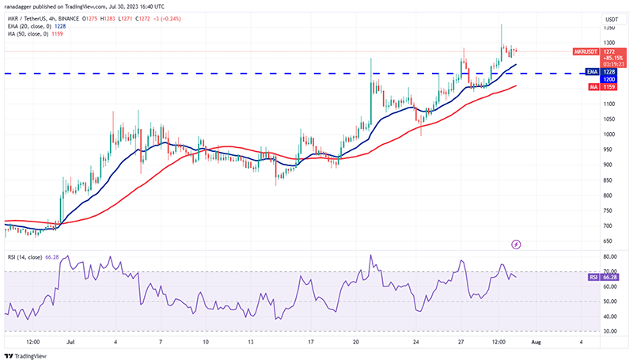Select the 70.00 RSI scale level
The width and height of the screenshot is (633, 364).
tap(610, 271)
